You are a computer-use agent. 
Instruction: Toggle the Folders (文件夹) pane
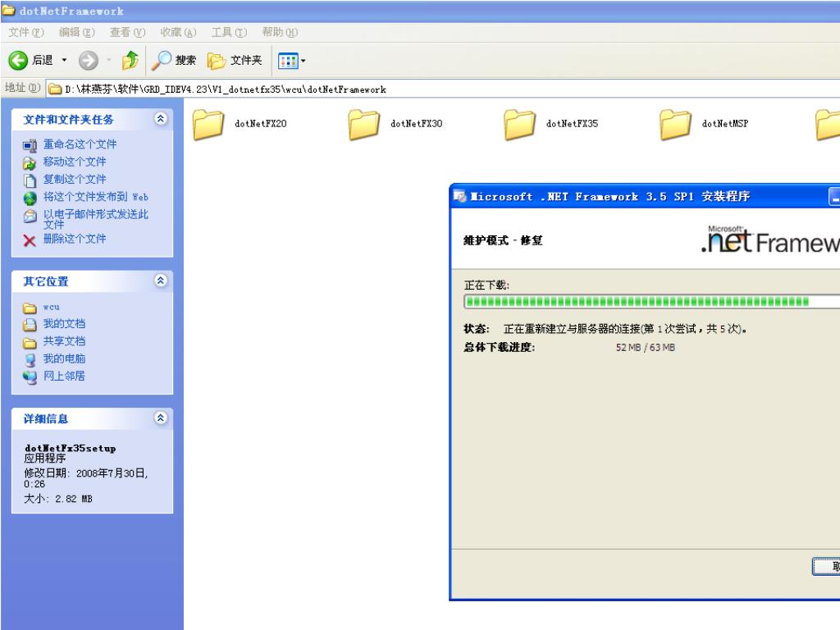point(235,61)
